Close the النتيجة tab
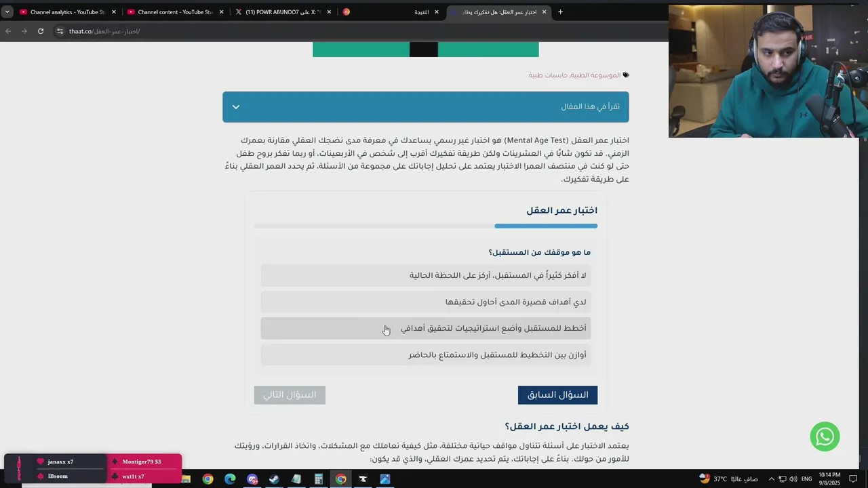The width and height of the screenshot is (868, 488). click(x=437, y=12)
